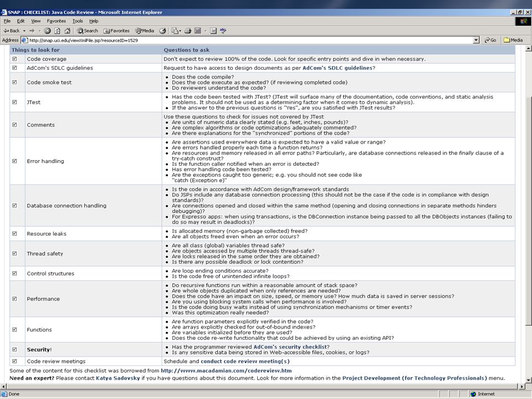Toggle the Resource leaks checkbox
The image size is (532, 399).
pyautogui.click(x=14, y=233)
